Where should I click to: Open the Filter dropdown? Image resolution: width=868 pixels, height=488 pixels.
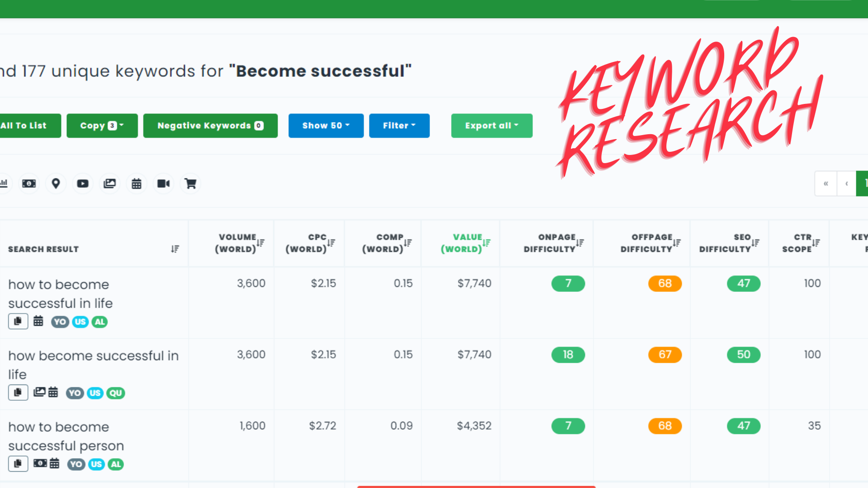tap(399, 126)
